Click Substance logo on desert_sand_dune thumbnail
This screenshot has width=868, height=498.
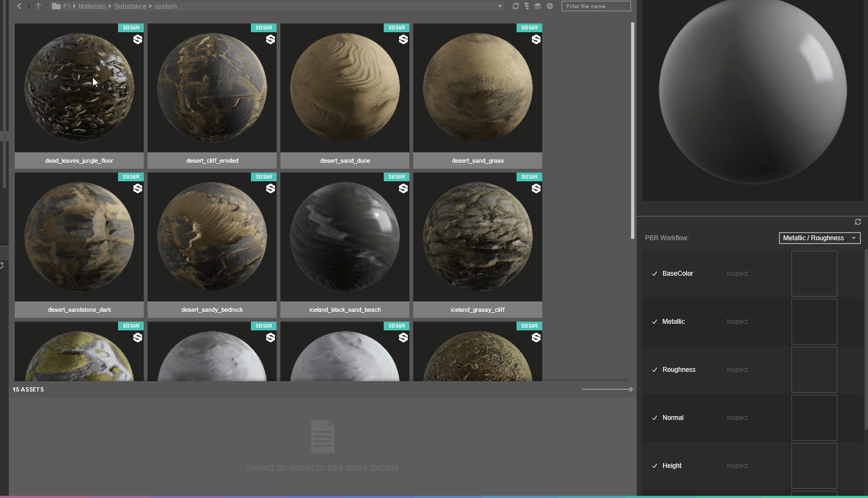pyautogui.click(x=403, y=39)
